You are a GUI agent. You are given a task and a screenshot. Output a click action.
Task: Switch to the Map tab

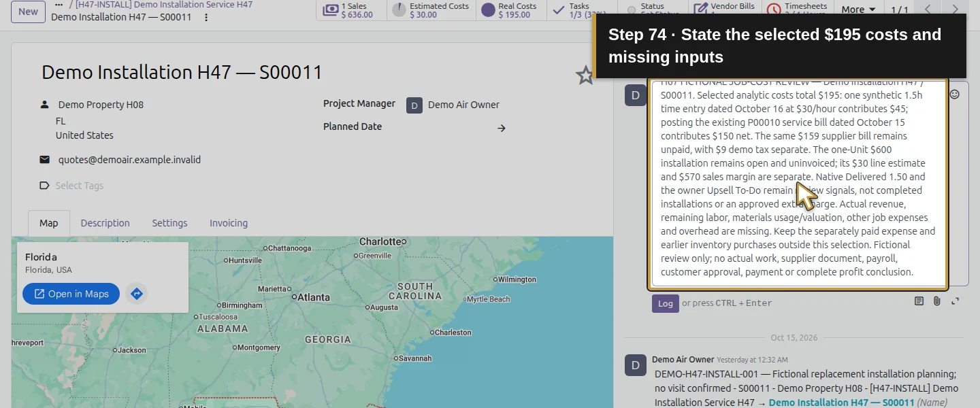[x=49, y=223]
